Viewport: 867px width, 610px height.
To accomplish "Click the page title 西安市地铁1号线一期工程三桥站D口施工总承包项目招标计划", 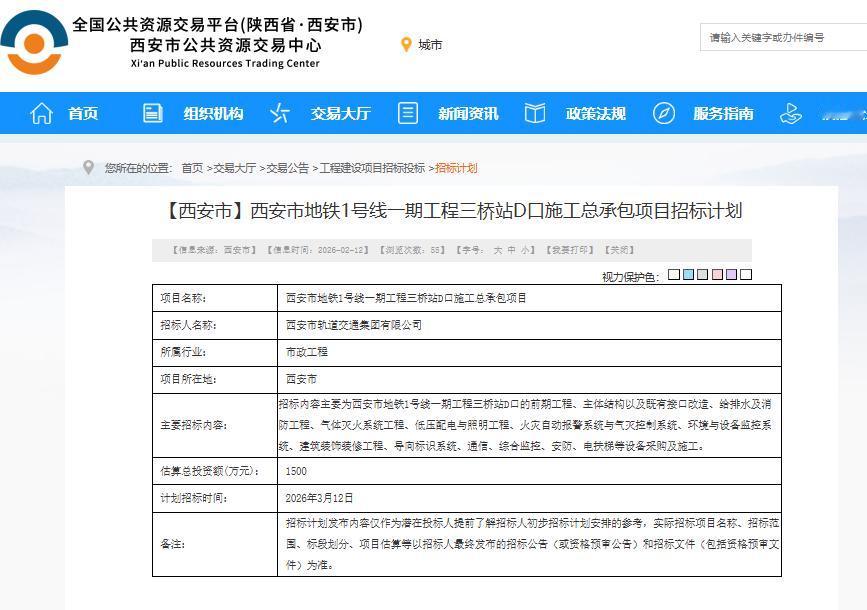I will coord(452,211).
